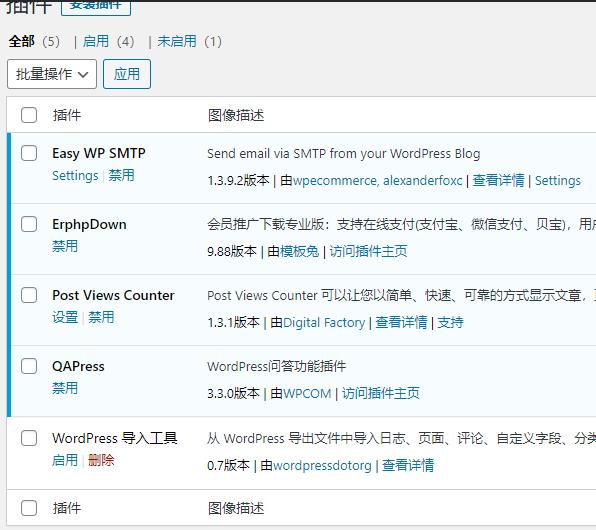This screenshot has height=530, width=596.
Task: Click the 3.3.0版本 version text
Action: coord(233,394)
